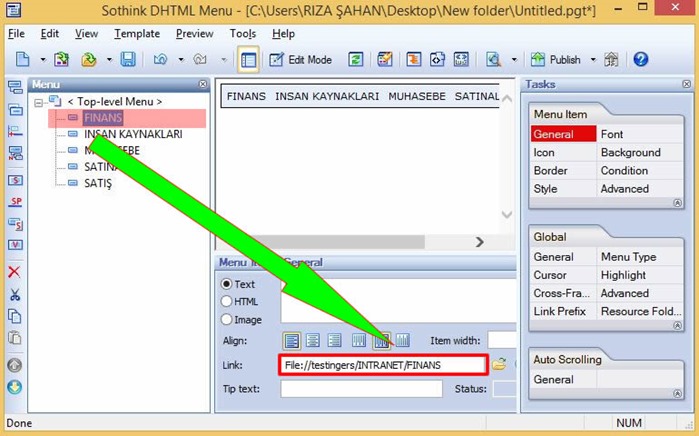Click the horizontal preview scrollbar right arrow

click(480, 242)
